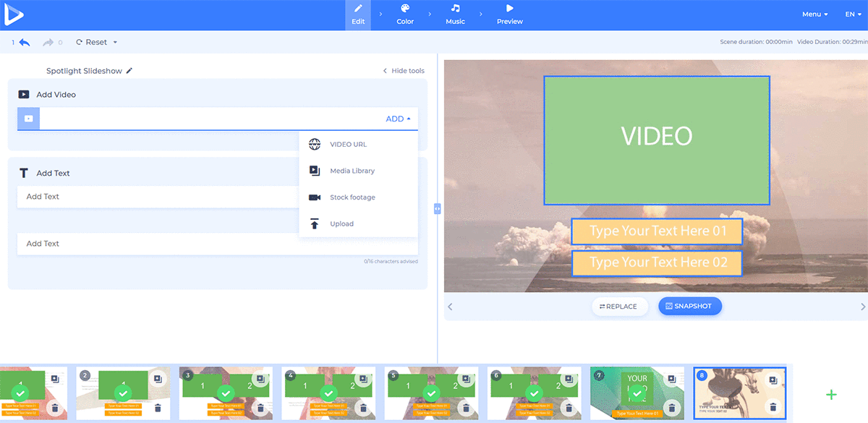Select Stock footage from the add menu
Viewport: 868px width, 423px height.
coord(352,197)
